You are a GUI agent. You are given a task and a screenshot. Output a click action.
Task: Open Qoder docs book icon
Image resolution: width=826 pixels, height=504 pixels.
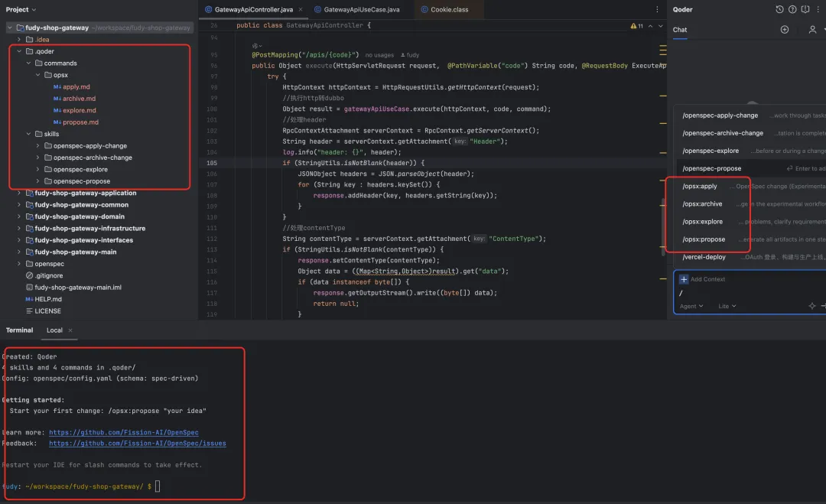coord(805,9)
